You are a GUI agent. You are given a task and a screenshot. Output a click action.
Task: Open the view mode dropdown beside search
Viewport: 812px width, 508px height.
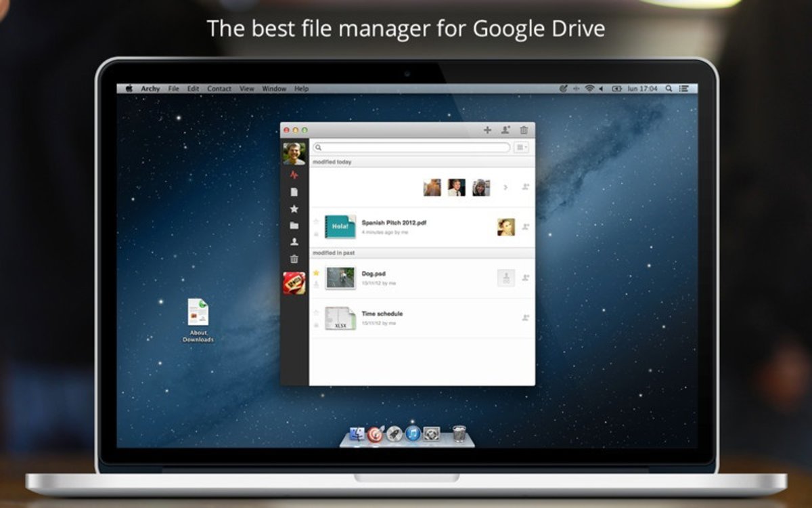tap(521, 147)
